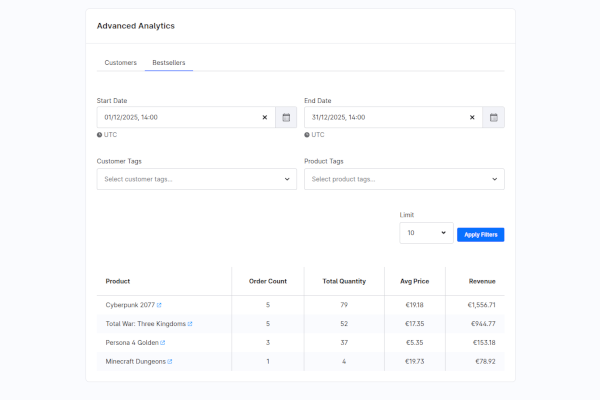Open the End Date calendar picker
Screen dimensions: 600x400
[x=494, y=117]
